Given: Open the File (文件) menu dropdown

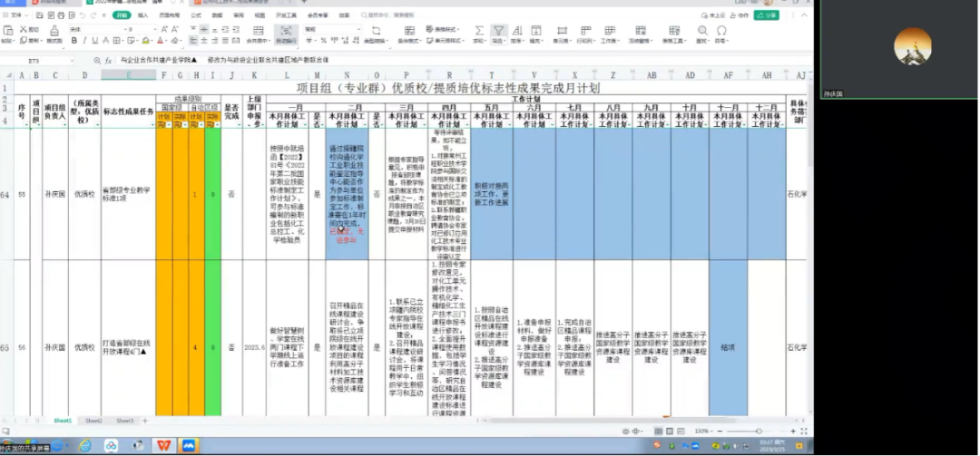Looking at the screenshot, I should click(x=15, y=15).
